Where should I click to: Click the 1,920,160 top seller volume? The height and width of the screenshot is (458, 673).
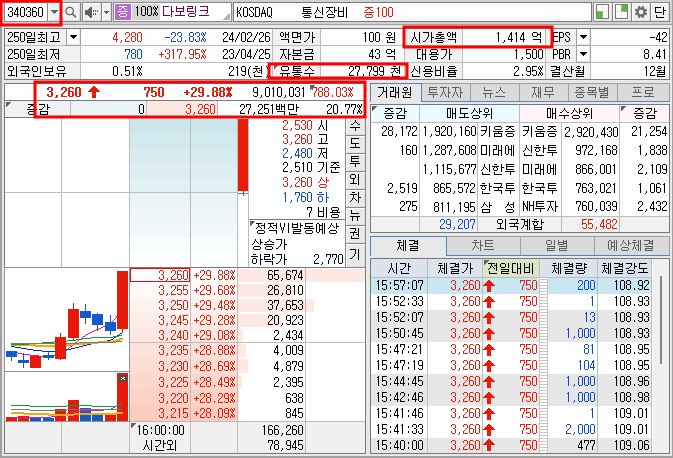pyautogui.click(x=449, y=131)
